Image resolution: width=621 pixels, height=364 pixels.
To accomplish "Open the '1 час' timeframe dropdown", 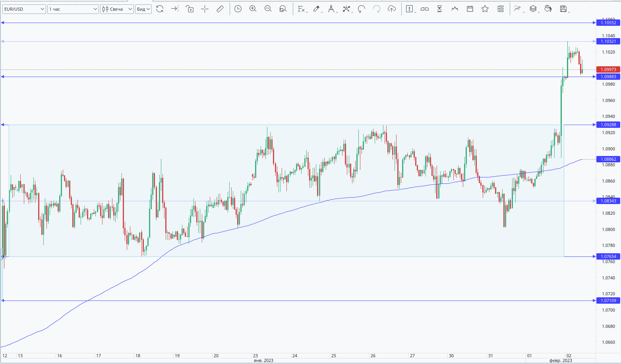I will [x=73, y=9].
